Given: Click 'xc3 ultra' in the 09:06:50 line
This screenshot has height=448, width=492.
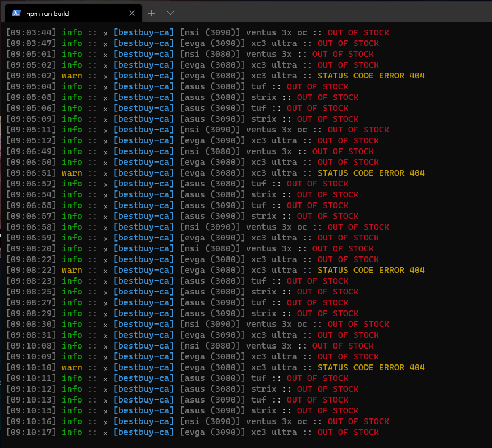Looking at the screenshot, I should [274, 162].
